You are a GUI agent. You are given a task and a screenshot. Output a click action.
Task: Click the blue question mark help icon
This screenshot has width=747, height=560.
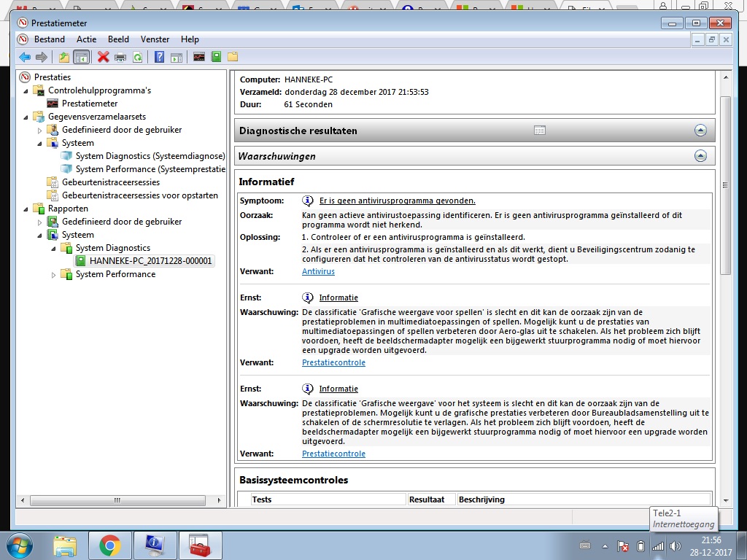click(x=160, y=57)
